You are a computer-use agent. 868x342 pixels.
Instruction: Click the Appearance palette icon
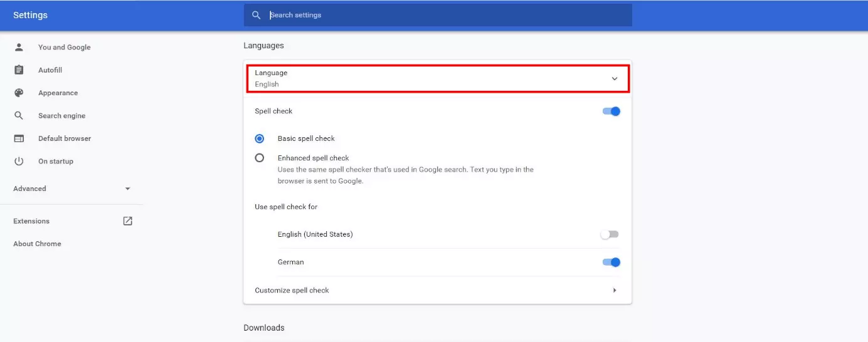point(19,93)
